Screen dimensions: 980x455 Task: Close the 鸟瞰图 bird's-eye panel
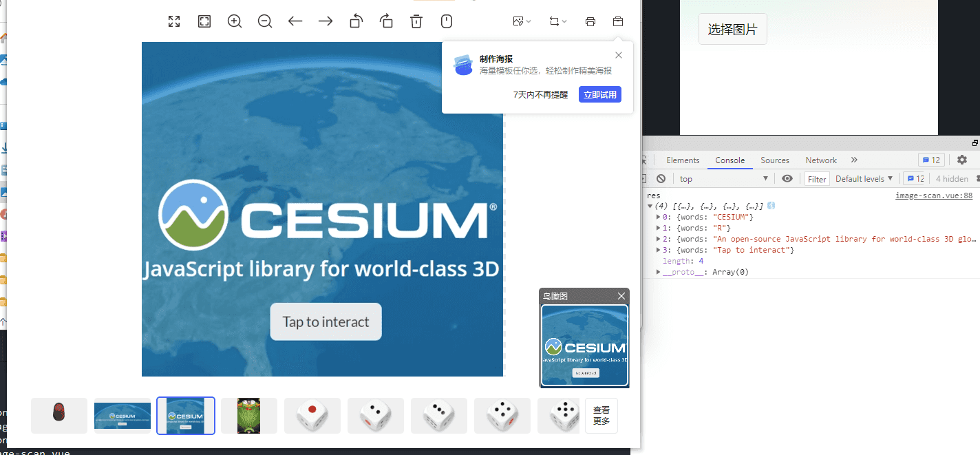point(621,296)
